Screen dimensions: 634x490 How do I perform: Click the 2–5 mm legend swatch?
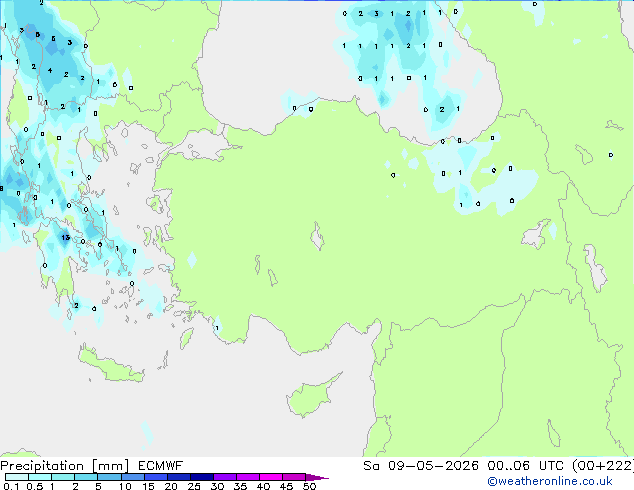pos(86,477)
